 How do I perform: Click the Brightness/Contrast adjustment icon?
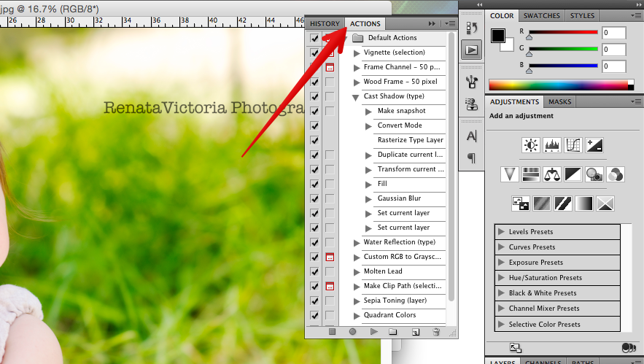(531, 145)
